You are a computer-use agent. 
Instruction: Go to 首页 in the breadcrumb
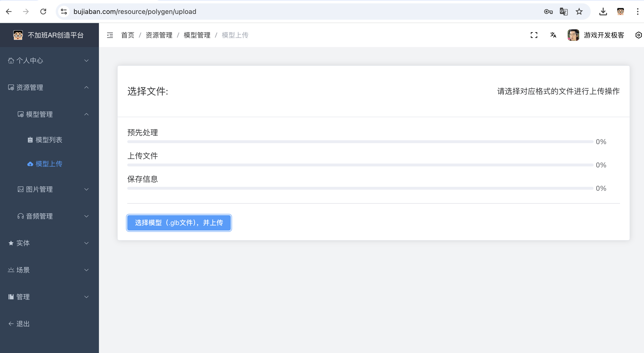point(128,35)
